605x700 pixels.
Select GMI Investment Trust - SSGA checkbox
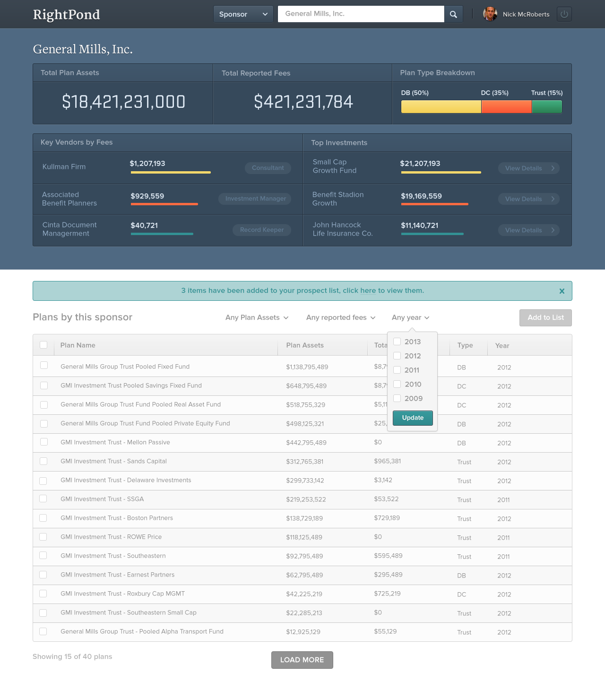[43, 499]
